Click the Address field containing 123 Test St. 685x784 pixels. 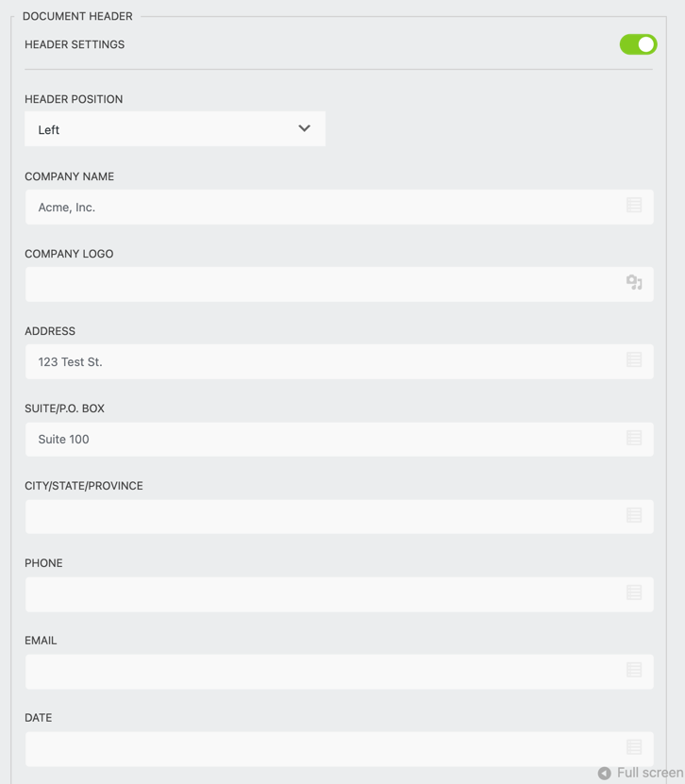(x=321, y=361)
